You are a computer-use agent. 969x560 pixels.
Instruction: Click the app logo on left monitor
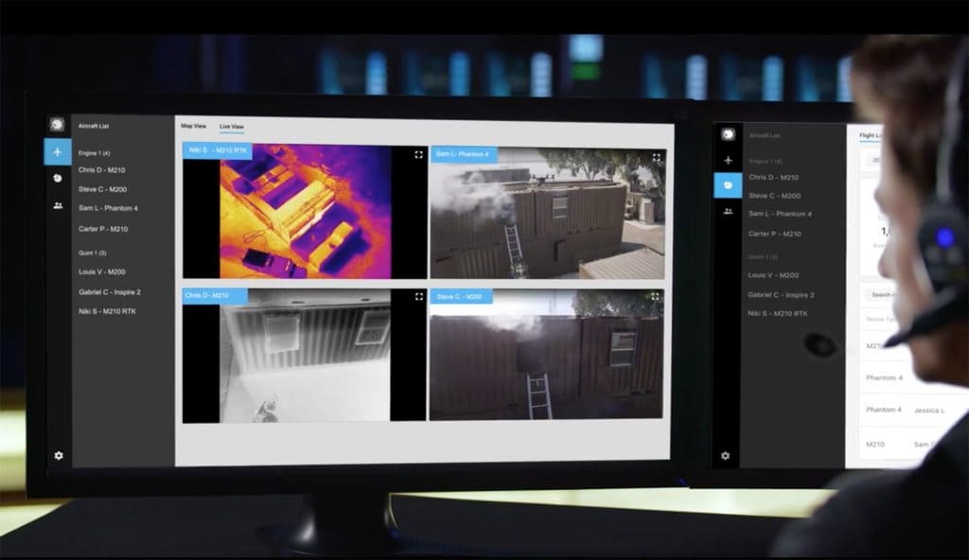coord(57,125)
